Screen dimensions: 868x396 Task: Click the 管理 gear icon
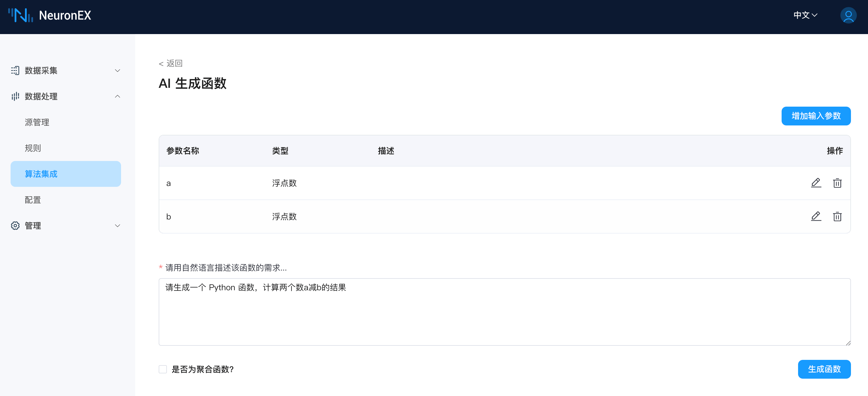(x=15, y=226)
